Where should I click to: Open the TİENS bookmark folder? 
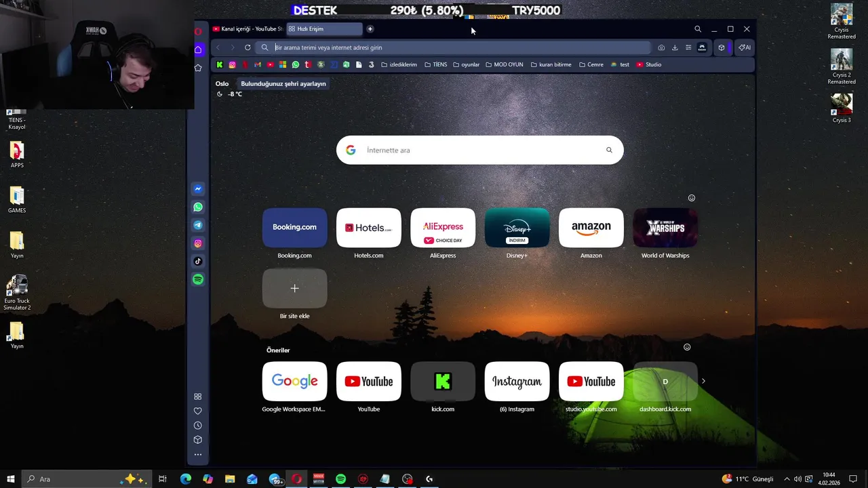tap(435, 64)
